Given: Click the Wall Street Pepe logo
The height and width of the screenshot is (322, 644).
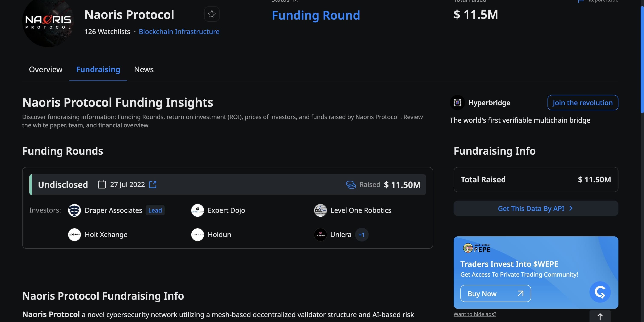Looking at the screenshot, I should pyautogui.click(x=477, y=248).
